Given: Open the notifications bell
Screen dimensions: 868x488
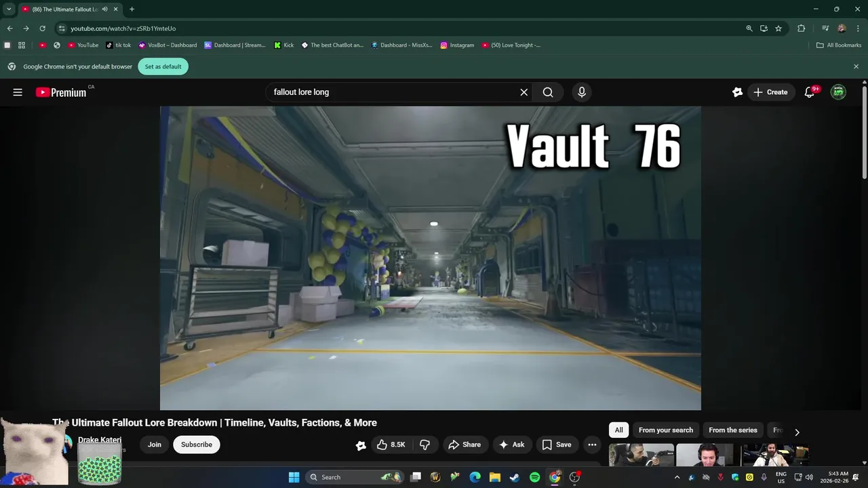Looking at the screenshot, I should point(809,92).
